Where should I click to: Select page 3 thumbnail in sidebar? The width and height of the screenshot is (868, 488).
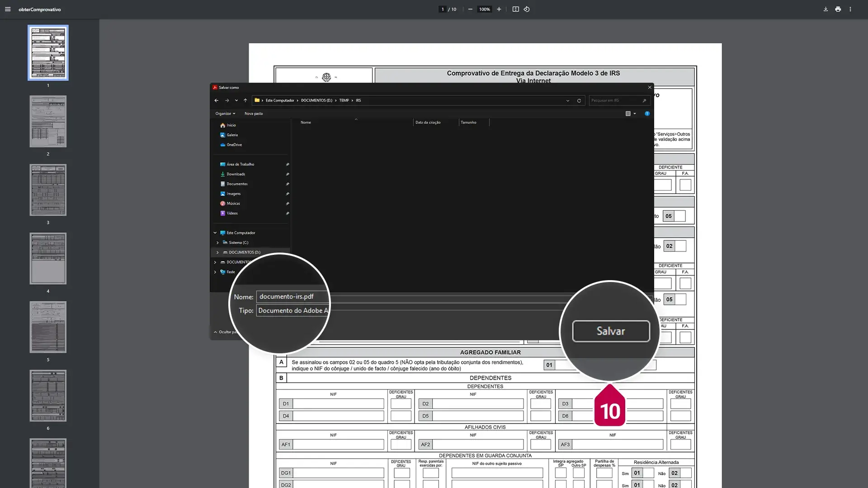48,190
